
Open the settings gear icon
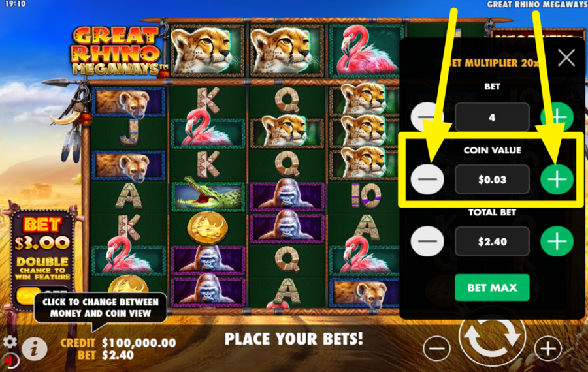click(10, 342)
